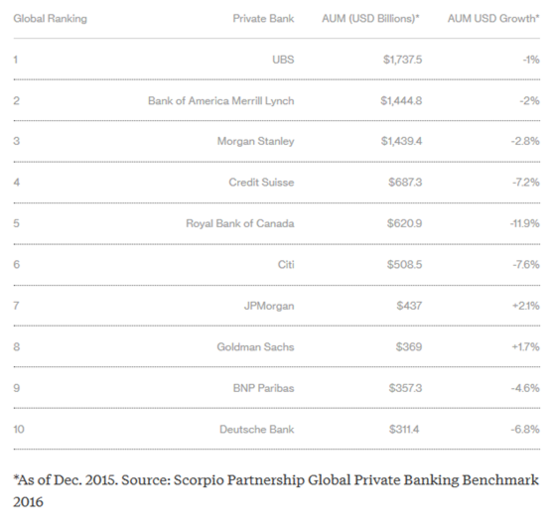Viewport: 550px width, 524px height.
Task: Click the AUM (USD Billions) column header
Action: point(370,18)
